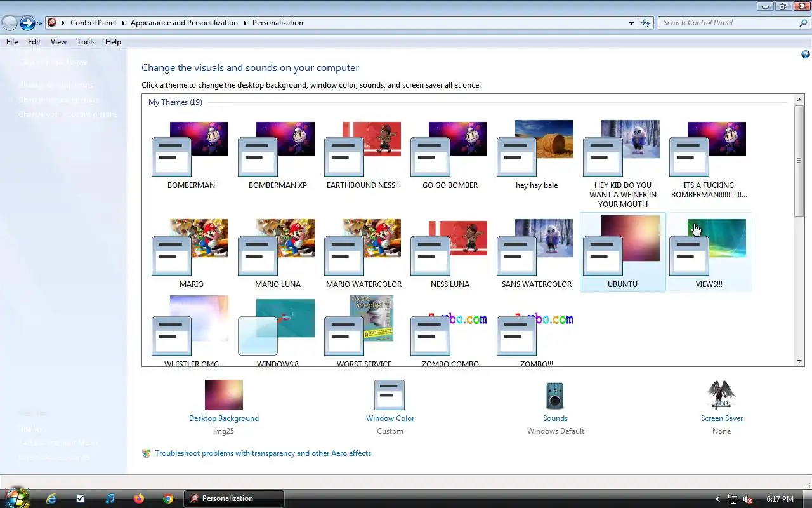
Task: Open the Desktop Background wallpaper icon
Action: point(224,395)
